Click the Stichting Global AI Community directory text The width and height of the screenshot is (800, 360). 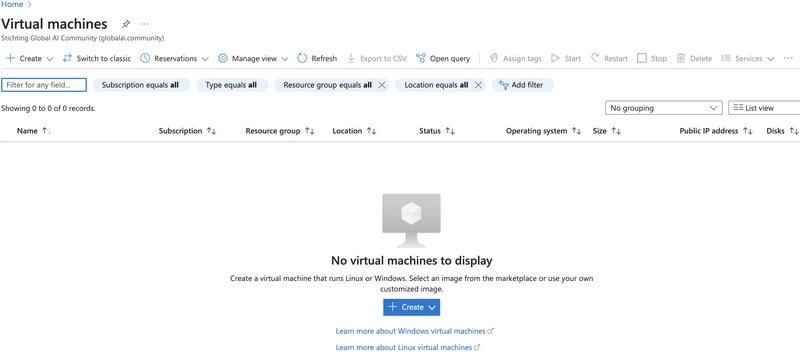(83, 38)
